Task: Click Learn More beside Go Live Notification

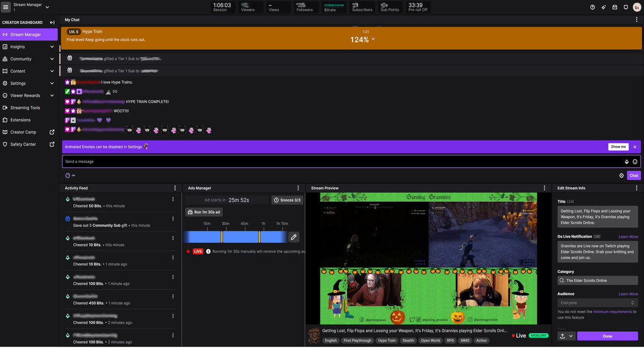Action: (627, 236)
